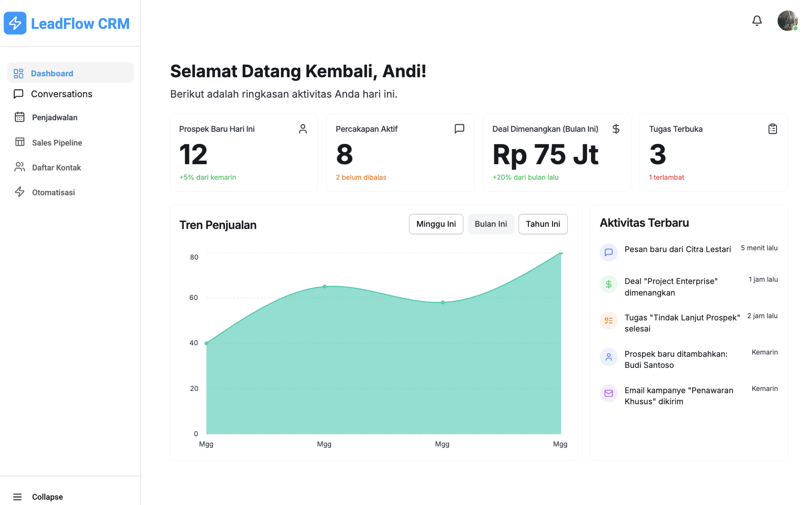Screen dimensions: 812x505
Task: Click the LeadFlow CRM lightning logo icon
Action: (15, 23)
